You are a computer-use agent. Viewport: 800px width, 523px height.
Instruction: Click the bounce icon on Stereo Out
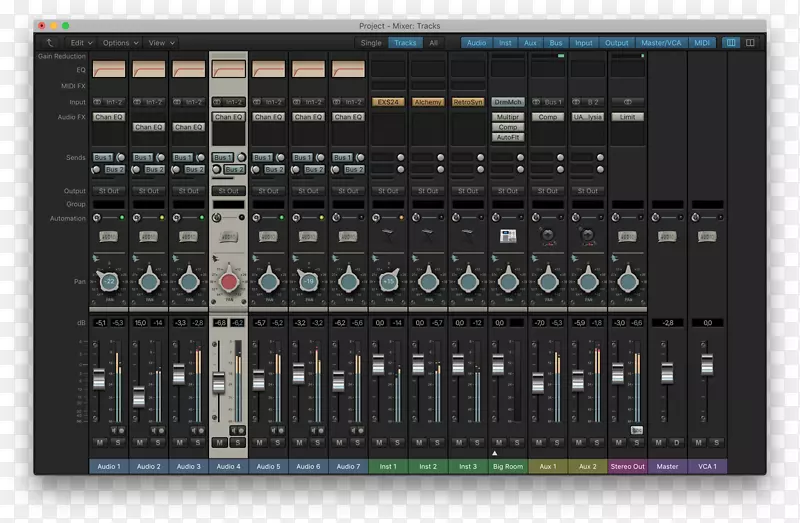tap(637, 430)
